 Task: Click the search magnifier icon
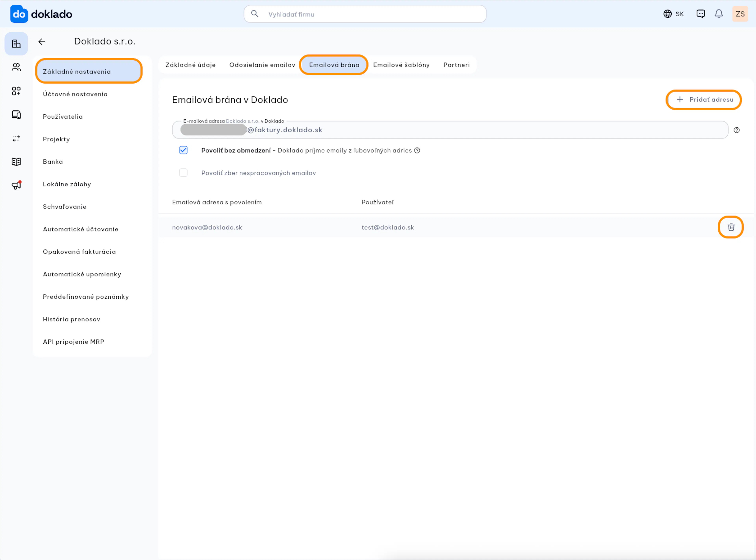click(255, 14)
